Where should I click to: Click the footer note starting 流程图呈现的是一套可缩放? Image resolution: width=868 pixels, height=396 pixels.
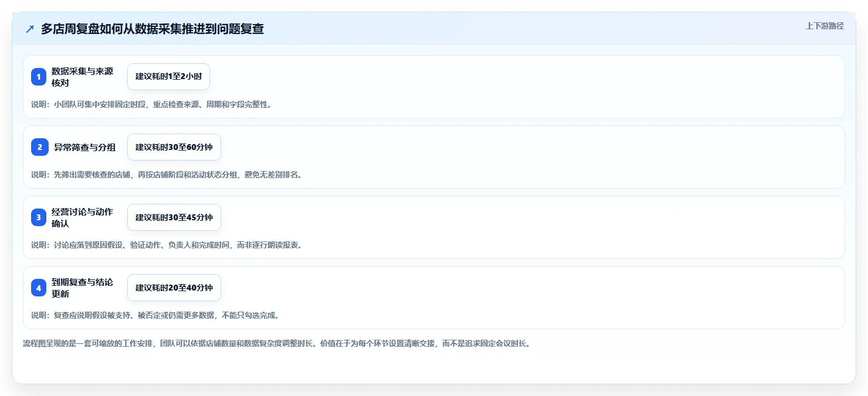click(x=276, y=343)
